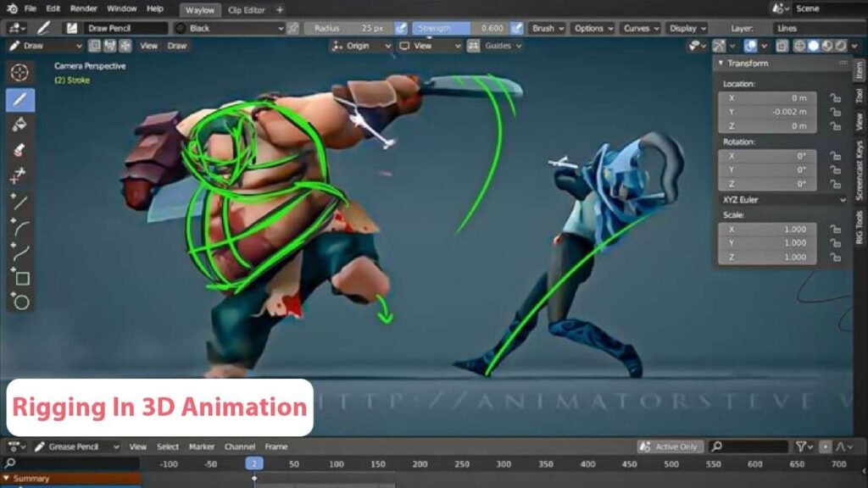Open the Options dropdown
The image size is (868, 488).
click(x=593, y=28)
